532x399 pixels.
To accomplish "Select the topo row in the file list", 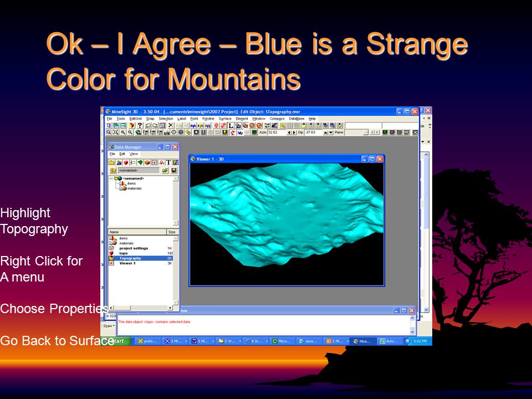I will tap(140, 253).
